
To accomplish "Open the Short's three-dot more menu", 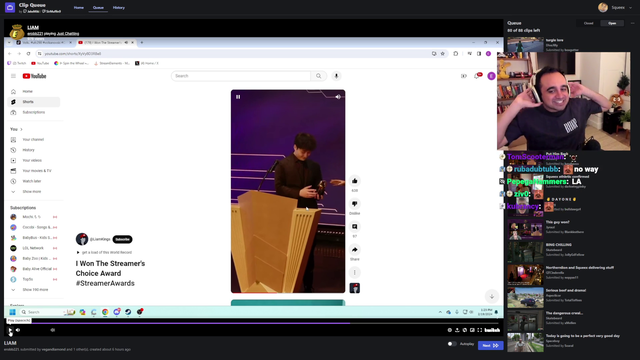I will pos(354,272).
